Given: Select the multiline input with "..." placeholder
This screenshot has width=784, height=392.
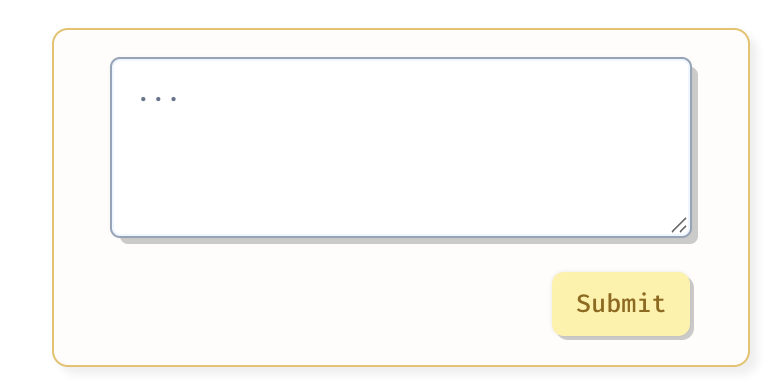Looking at the screenshot, I should pyautogui.click(x=401, y=148).
